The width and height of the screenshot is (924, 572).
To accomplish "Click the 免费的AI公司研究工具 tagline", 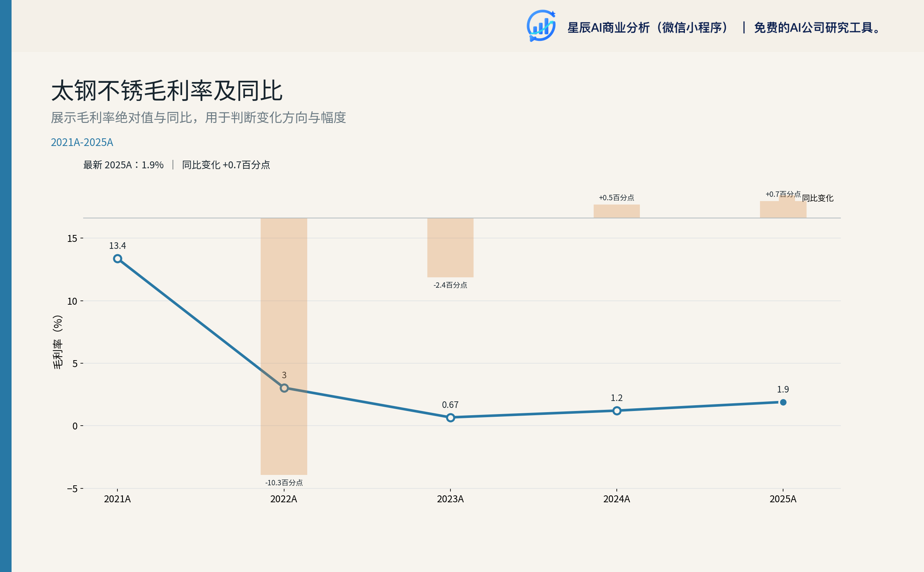I will (x=817, y=28).
